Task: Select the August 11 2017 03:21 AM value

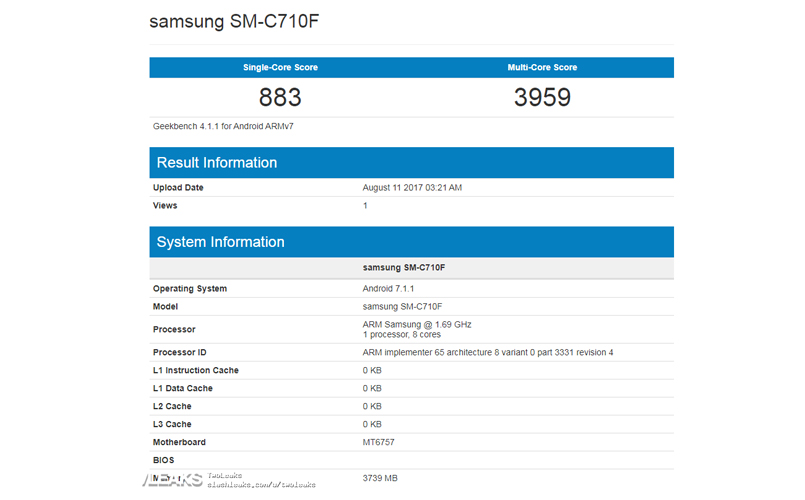Action: 412,187
